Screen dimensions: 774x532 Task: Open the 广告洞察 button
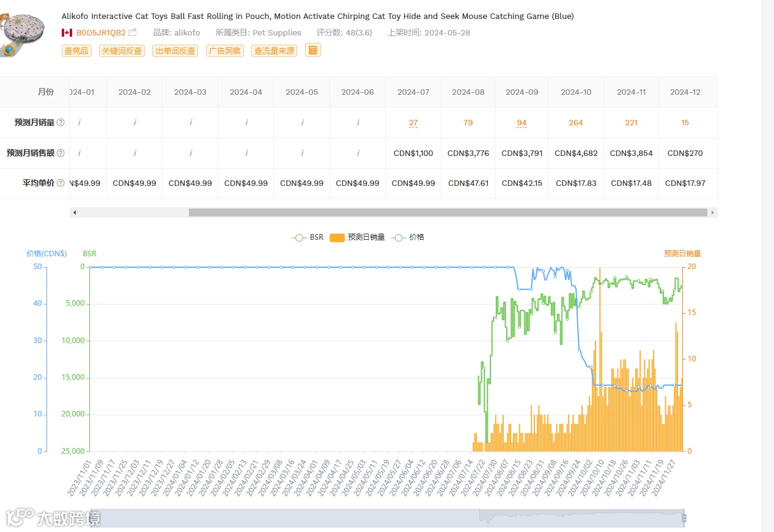coord(224,51)
